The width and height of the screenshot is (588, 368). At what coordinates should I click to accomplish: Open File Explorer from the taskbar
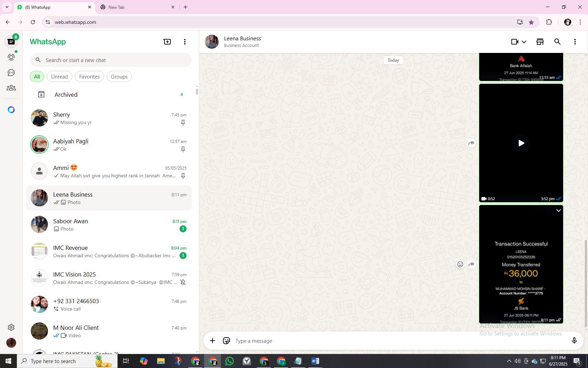(161, 361)
